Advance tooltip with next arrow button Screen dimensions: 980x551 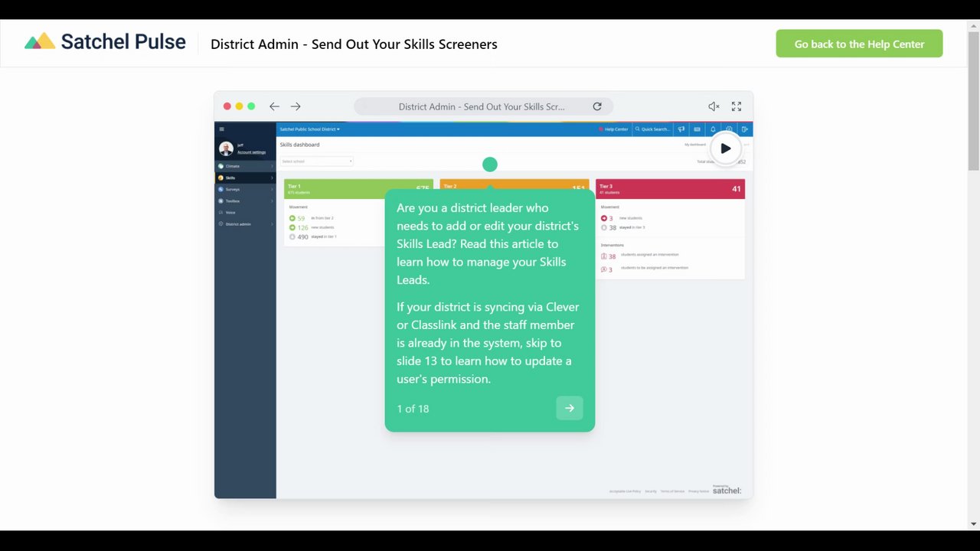tap(570, 408)
